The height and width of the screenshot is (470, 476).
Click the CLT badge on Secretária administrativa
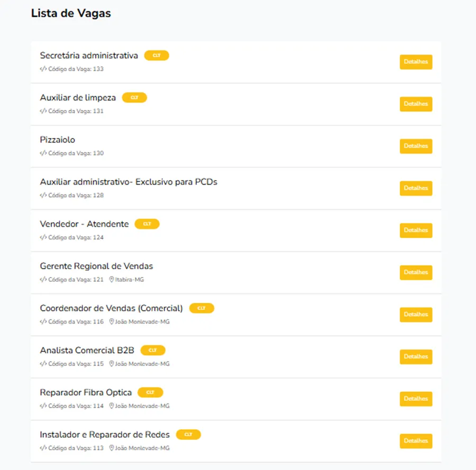pyautogui.click(x=157, y=56)
